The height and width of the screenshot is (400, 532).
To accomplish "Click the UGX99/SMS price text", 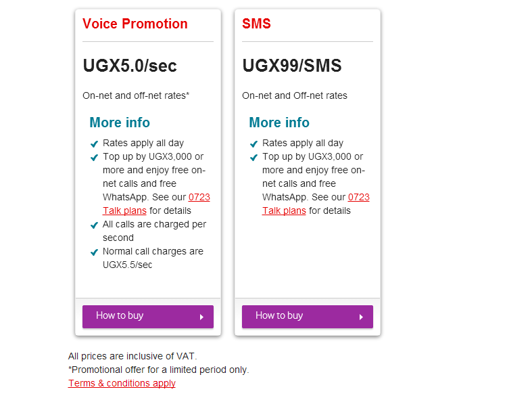I will [x=292, y=66].
